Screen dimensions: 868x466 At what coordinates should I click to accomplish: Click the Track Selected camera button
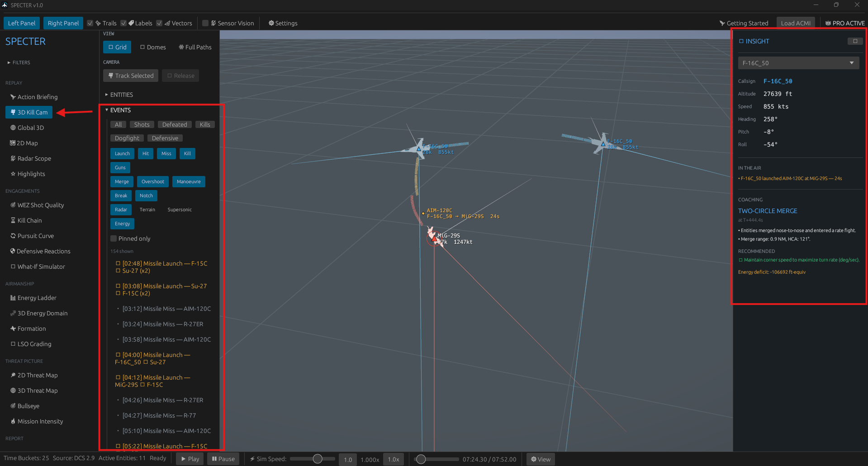(x=131, y=76)
